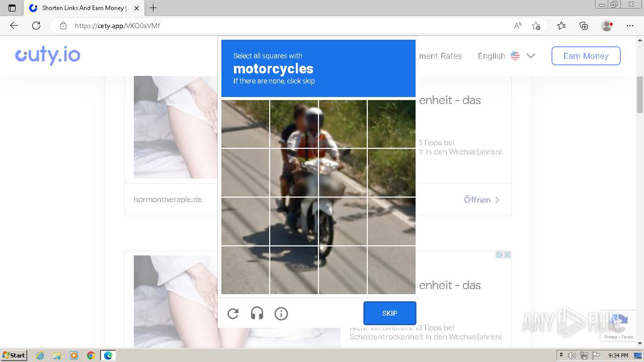This screenshot has height=362, width=644.
Task: Open the Favorites list icon
Action: (561, 26)
